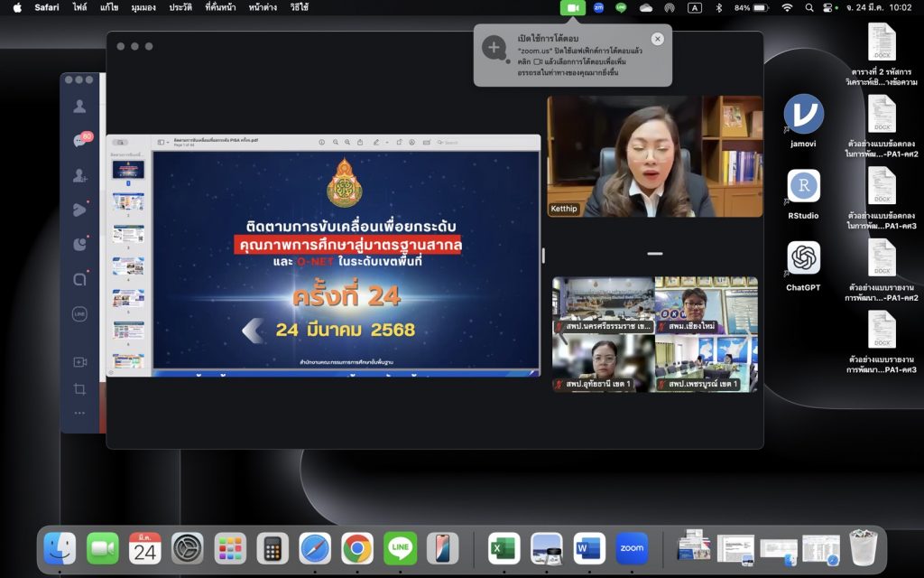This screenshot has width=924, height=578.
Task: Click the screen capture crop icon in LINE
Action: (79, 388)
